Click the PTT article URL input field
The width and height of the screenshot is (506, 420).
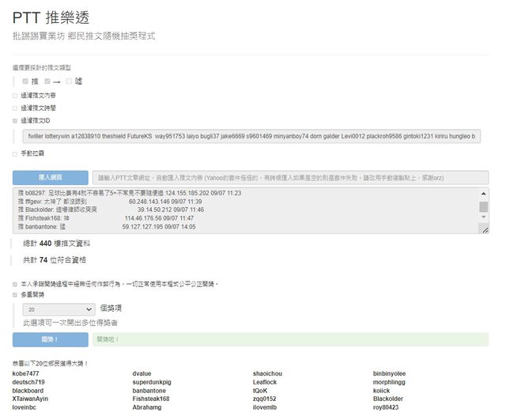tap(290, 177)
